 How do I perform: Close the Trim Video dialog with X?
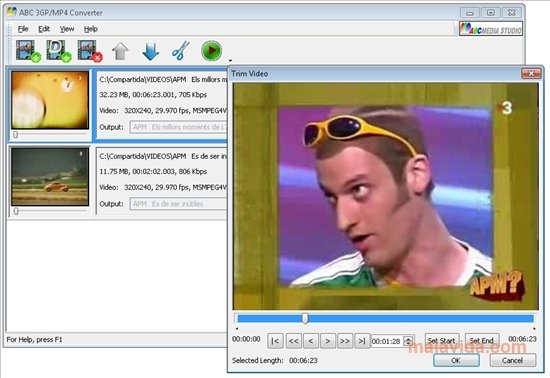tap(531, 73)
